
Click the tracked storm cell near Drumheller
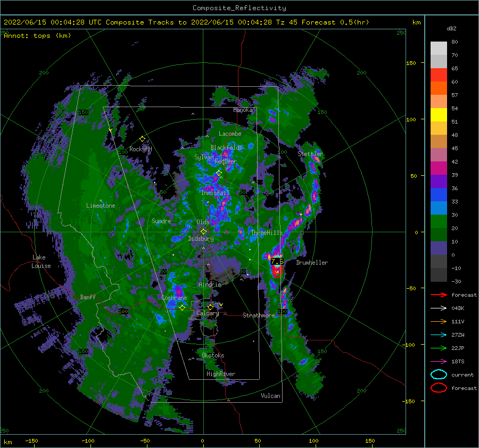[x=277, y=268]
